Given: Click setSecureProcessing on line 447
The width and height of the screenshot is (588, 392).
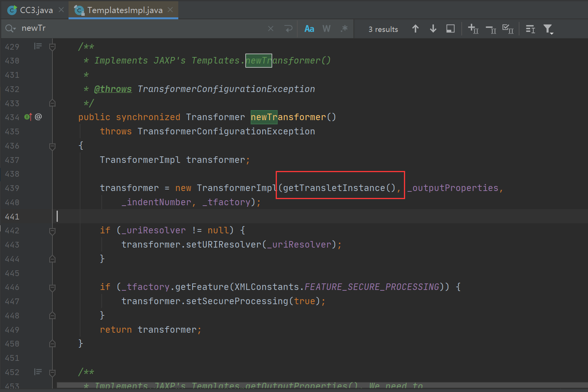Looking at the screenshot, I should point(237,301).
